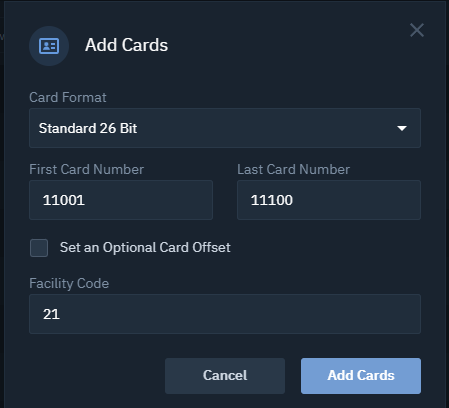The height and width of the screenshot is (408, 449).
Task: Click the Add Cards dialog title
Action: pos(126,45)
